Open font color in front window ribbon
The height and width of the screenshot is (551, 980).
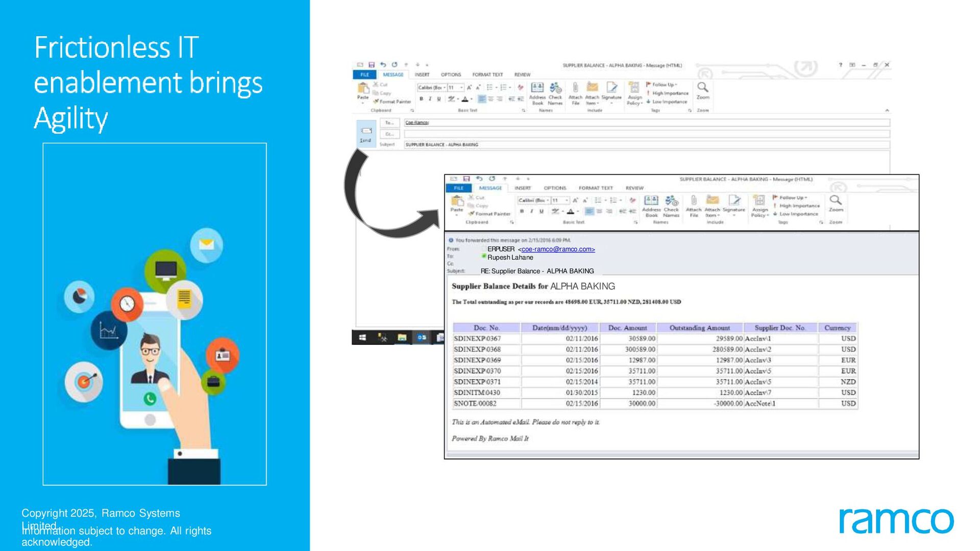(572, 211)
